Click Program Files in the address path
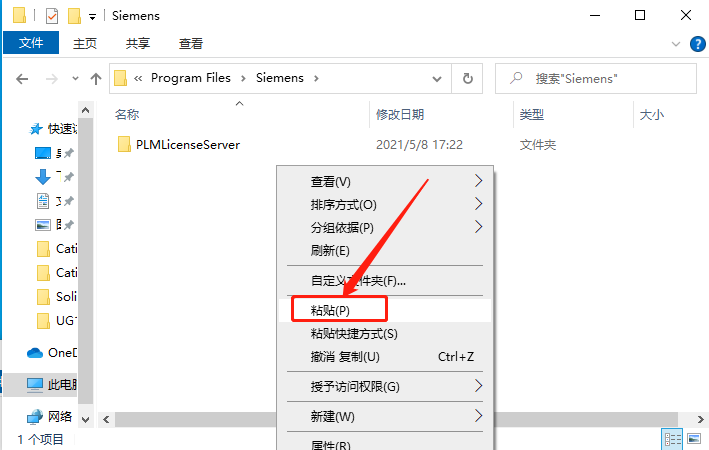 191,78
